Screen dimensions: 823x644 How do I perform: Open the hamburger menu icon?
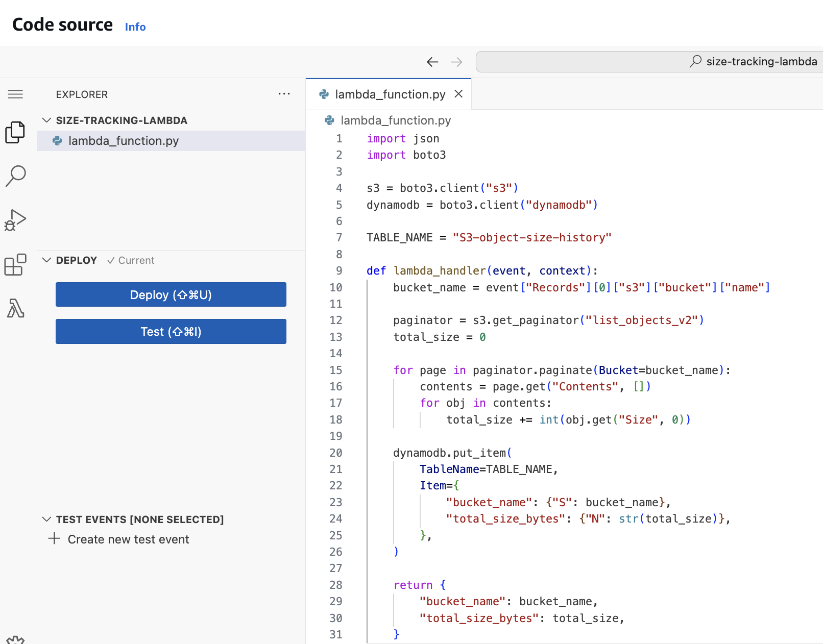pos(15,94)
